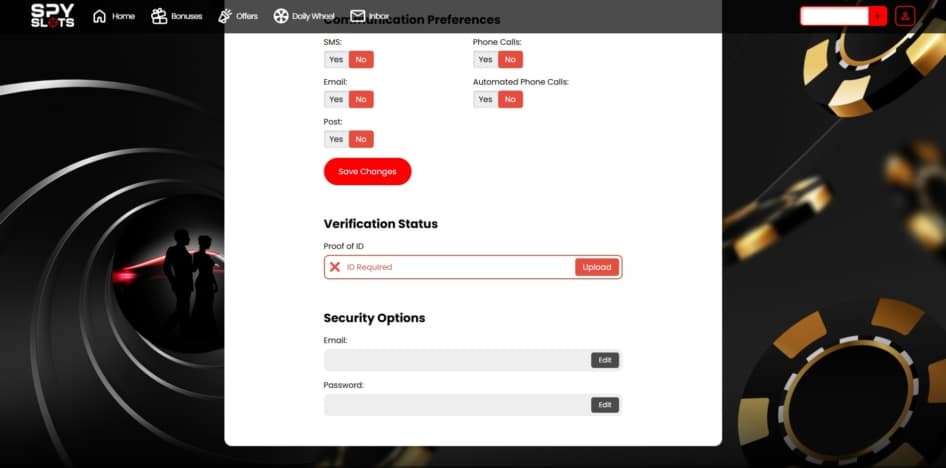This screenshot has height=468, width=946.
Task: Go to Bonuses menu item
Action: tap(186, 16)
